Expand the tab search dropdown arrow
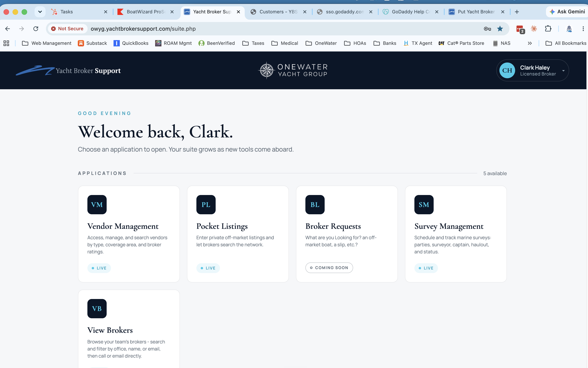This screenshot has width=588, height=368. 40,12
